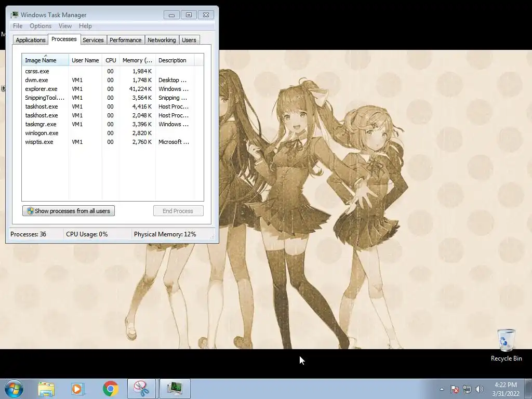The image size is (532, 399).
Task: Close the Task Manager window
Action: pos(206,15)
